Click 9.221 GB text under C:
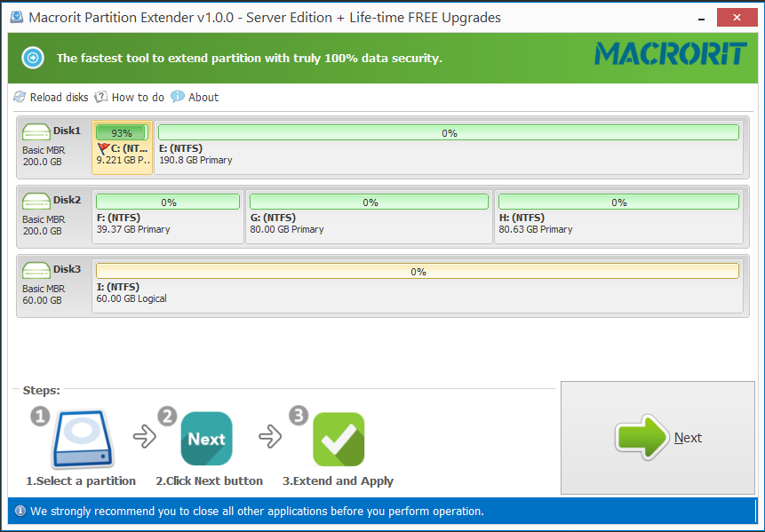Screen dimensions: 765x532 123,160
